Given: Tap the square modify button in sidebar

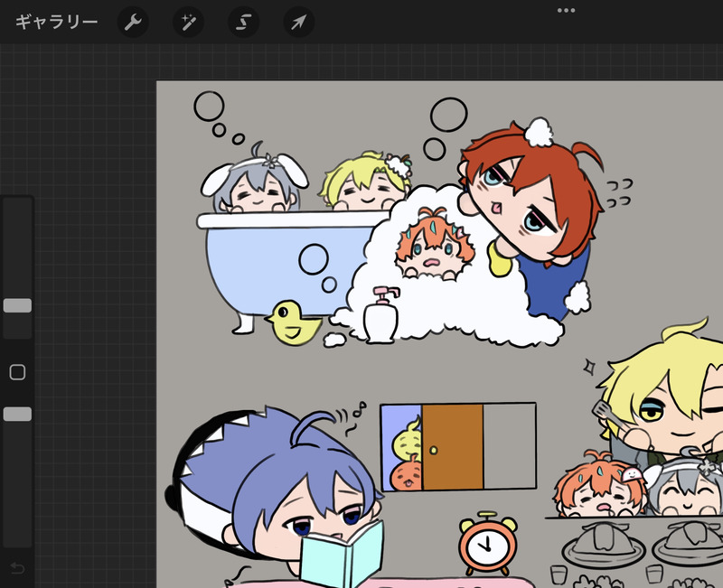Looking at the screenshot, I should 17,372.
